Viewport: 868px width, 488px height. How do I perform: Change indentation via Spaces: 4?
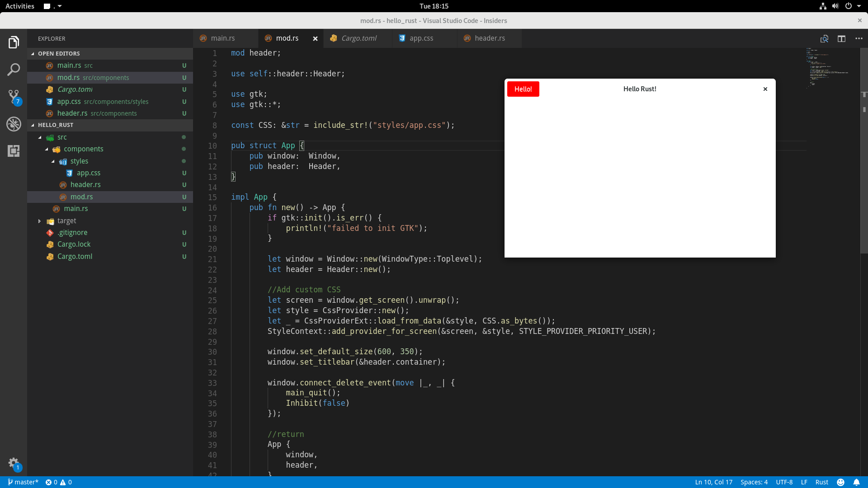point(754,482)
